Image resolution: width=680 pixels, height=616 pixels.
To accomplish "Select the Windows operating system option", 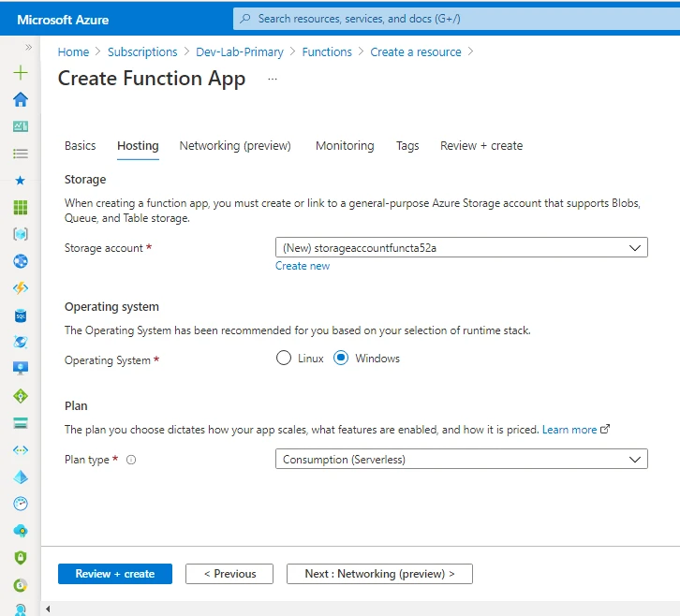I will pos(341,358).
